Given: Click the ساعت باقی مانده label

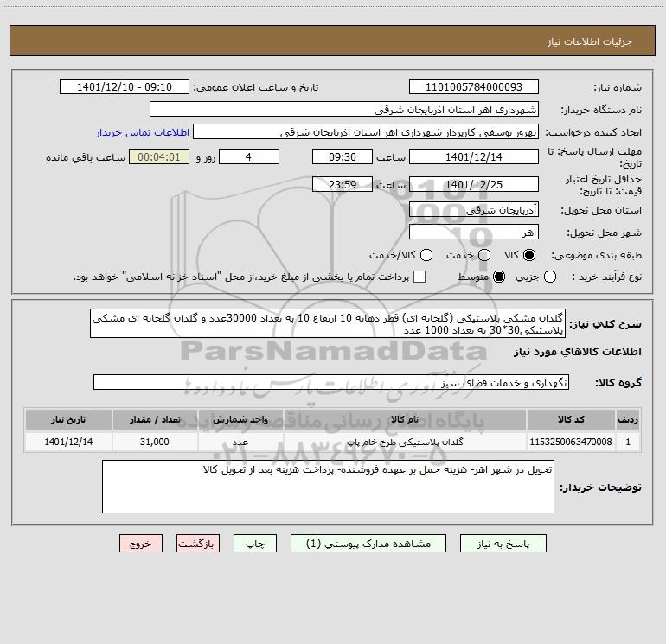Looking at the screenshot, I should click(x=86, y=157).
